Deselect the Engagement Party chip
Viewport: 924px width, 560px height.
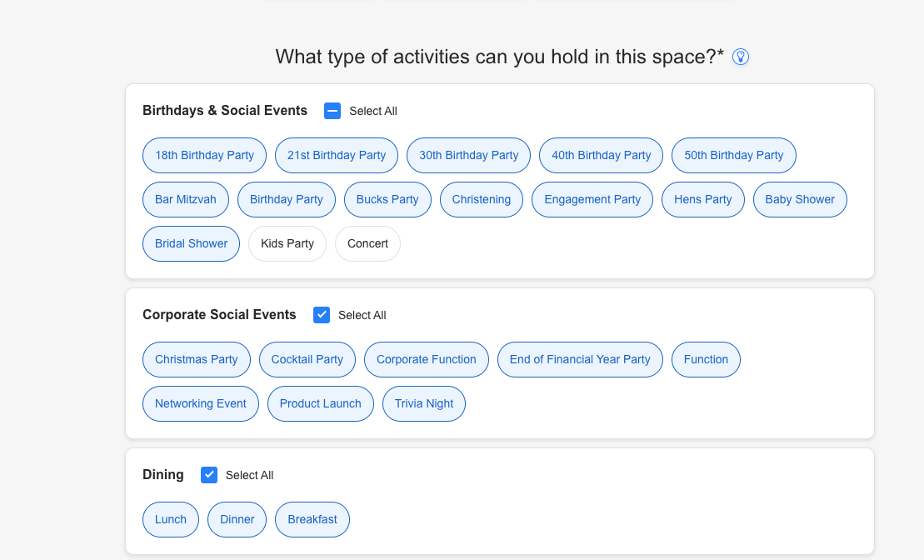[x=592, y=199]
